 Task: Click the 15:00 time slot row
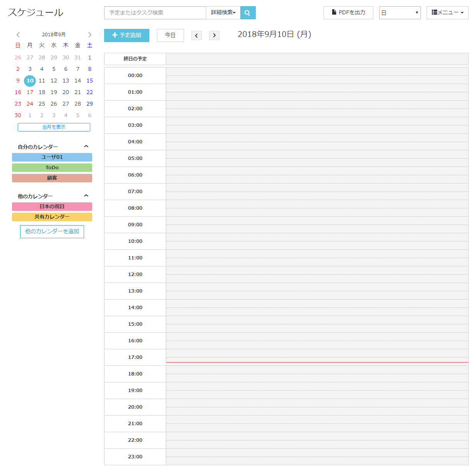click(286, 324)
